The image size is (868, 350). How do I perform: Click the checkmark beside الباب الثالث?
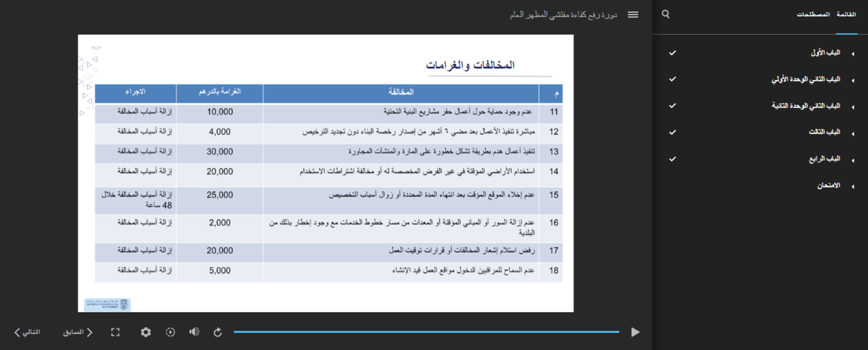[x=673, y=132]
